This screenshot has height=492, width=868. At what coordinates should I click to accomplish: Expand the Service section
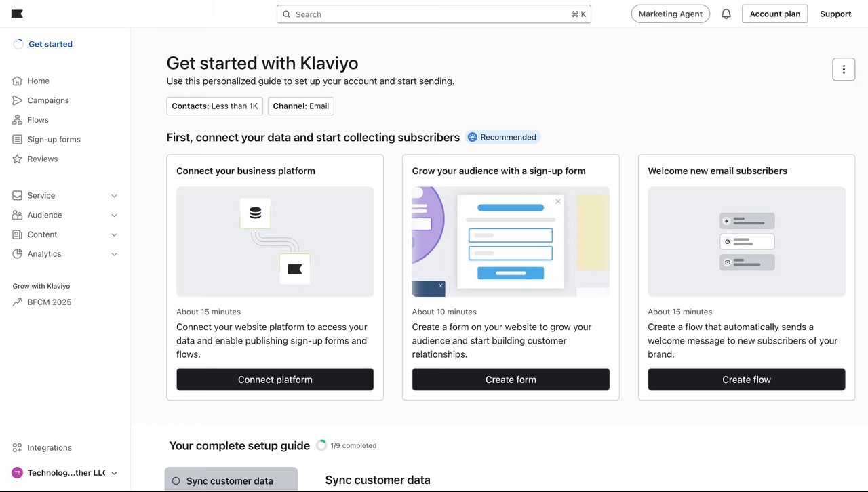coord(114,196)
